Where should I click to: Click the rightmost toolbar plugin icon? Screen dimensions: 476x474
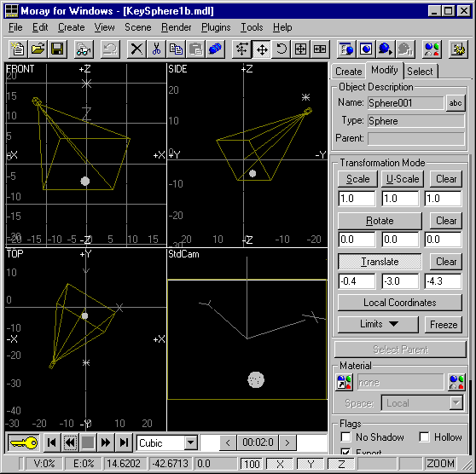458,49
